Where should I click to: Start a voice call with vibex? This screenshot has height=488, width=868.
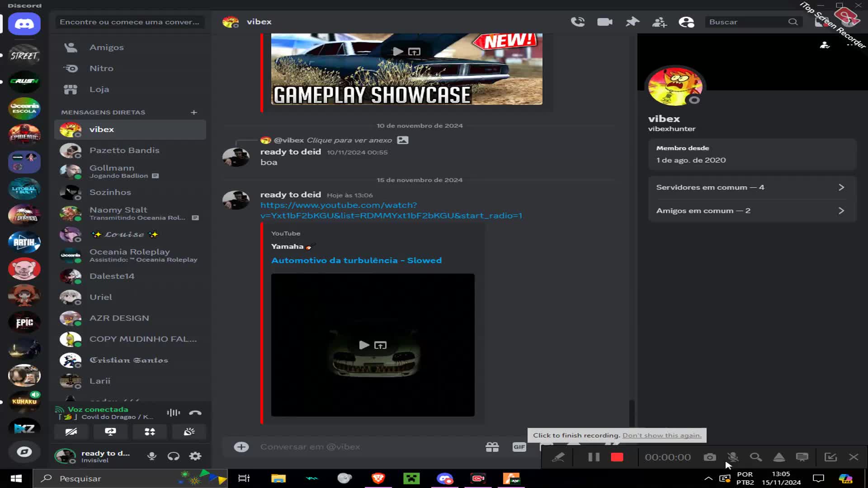(577, 22)
